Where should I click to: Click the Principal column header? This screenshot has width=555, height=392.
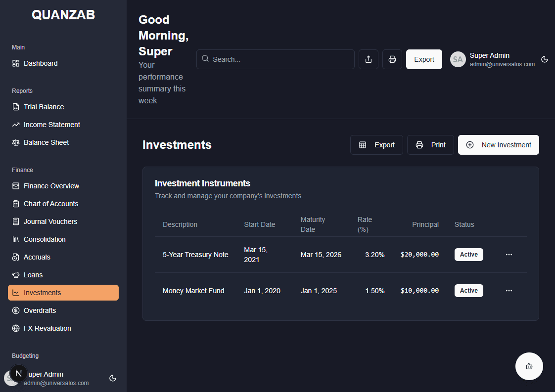click(425, 224)
